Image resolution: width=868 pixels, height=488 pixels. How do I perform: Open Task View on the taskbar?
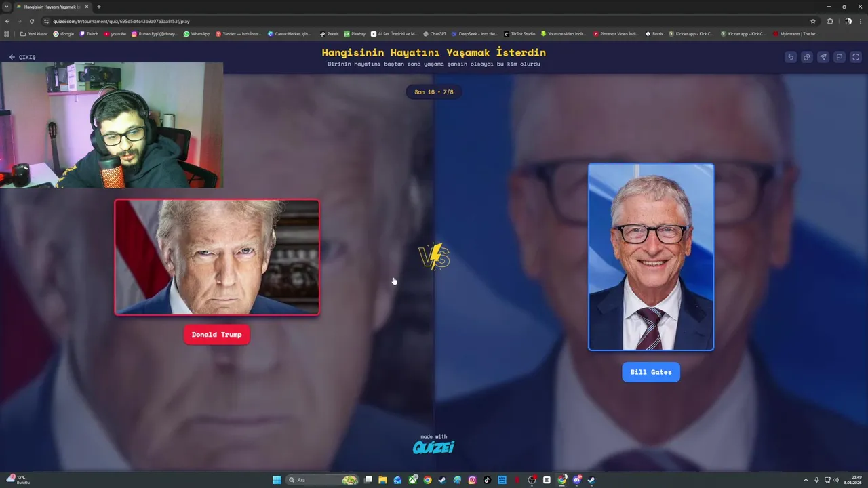tap(368, 480)
